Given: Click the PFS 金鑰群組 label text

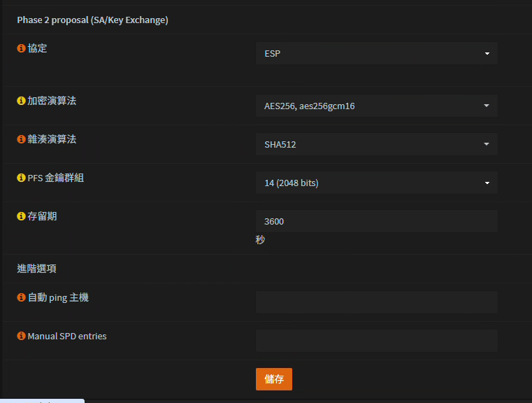Looking at the screenshot, I should point(56,178).
